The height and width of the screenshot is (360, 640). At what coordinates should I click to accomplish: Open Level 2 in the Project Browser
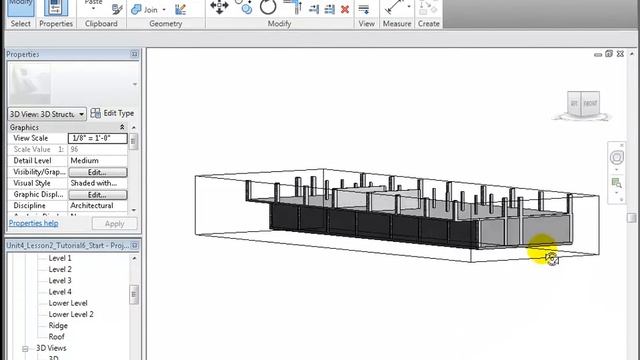pyautogui.click(x=60, y=269)
